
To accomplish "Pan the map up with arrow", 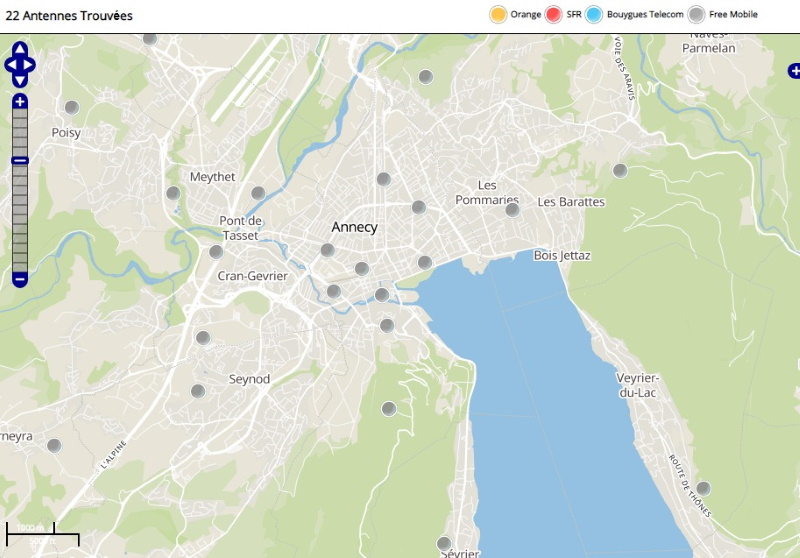I will (20, 50).
